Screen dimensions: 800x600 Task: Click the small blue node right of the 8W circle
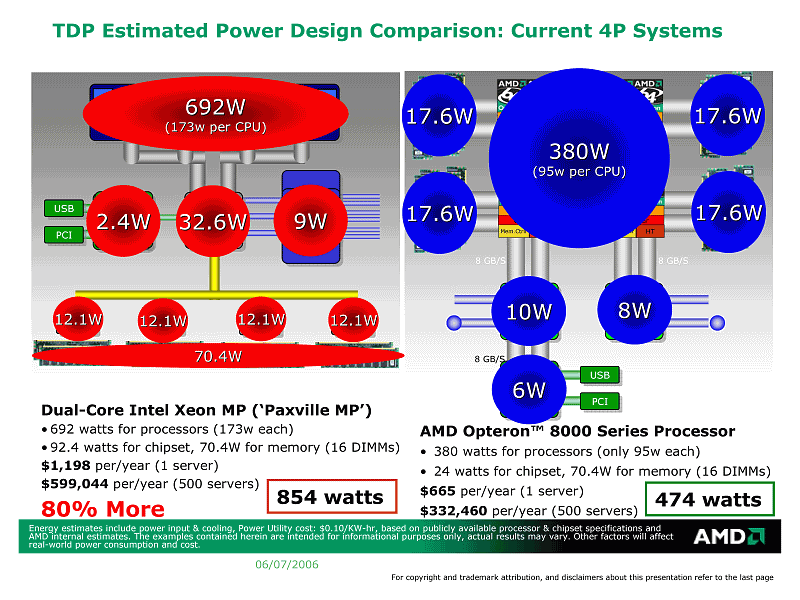coord(717,322)
